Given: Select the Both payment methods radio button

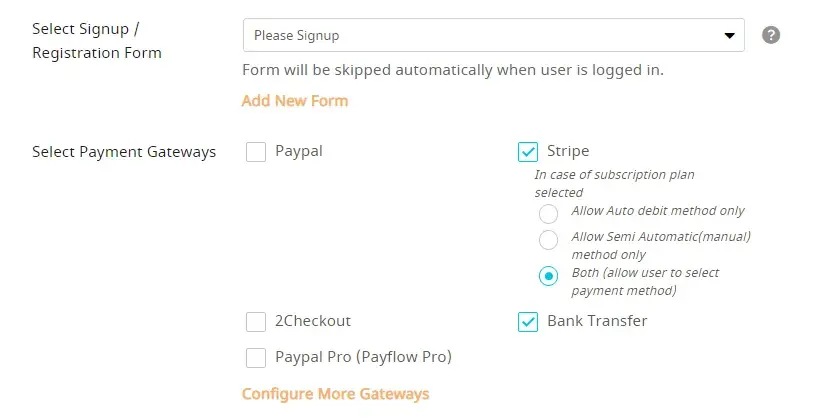Looking at the screenshot, I should point(548,276).
